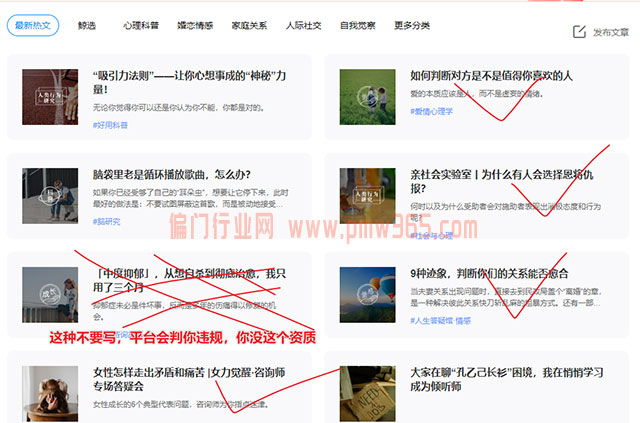Open thumbnail of 脑袋里老是循环播放歌曲 article

click(50, 196)
